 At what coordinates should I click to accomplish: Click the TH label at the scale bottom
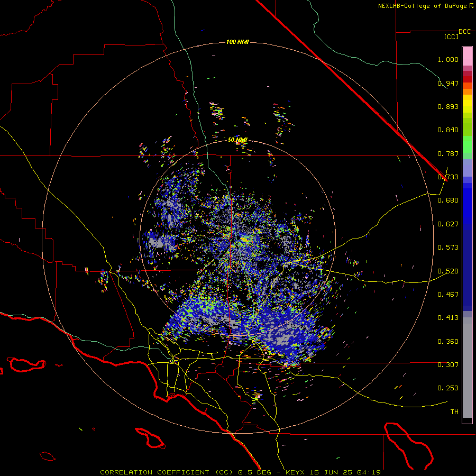tap(454, 411)
